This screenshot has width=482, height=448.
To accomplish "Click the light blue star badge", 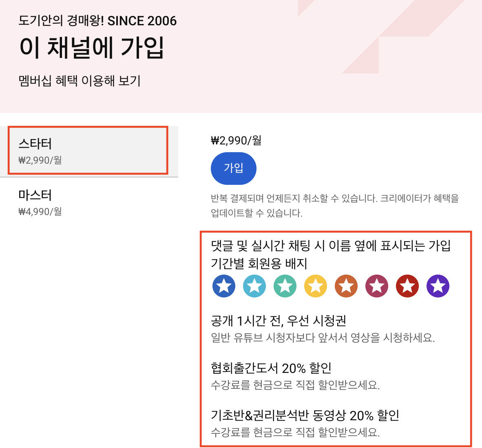I will (254, 286).
